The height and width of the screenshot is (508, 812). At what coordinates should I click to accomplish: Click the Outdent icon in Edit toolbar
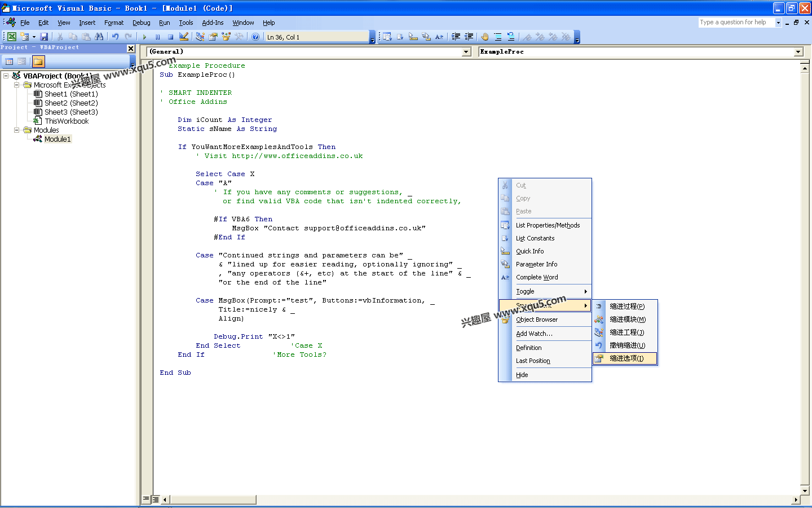(469, 37)
